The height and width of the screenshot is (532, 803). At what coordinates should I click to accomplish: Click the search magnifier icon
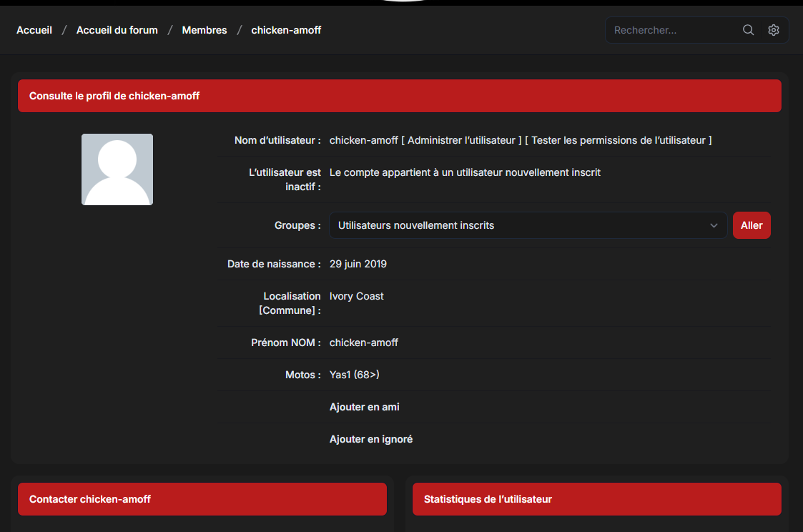coord(748,30)
